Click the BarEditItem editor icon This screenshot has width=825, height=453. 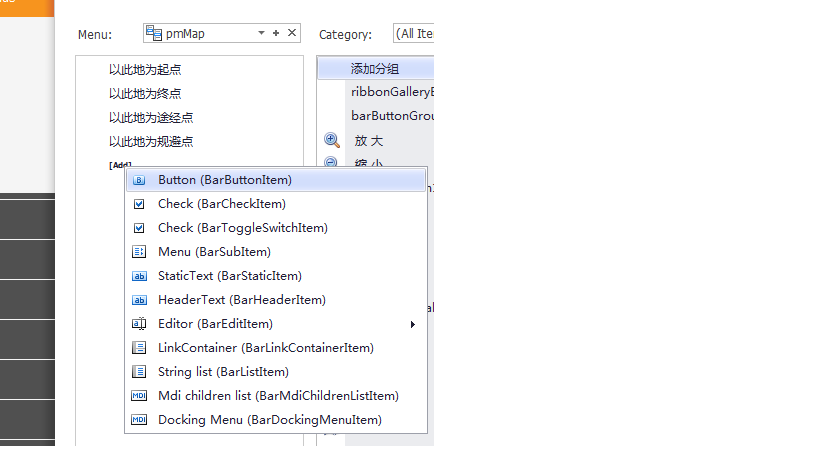139,324
